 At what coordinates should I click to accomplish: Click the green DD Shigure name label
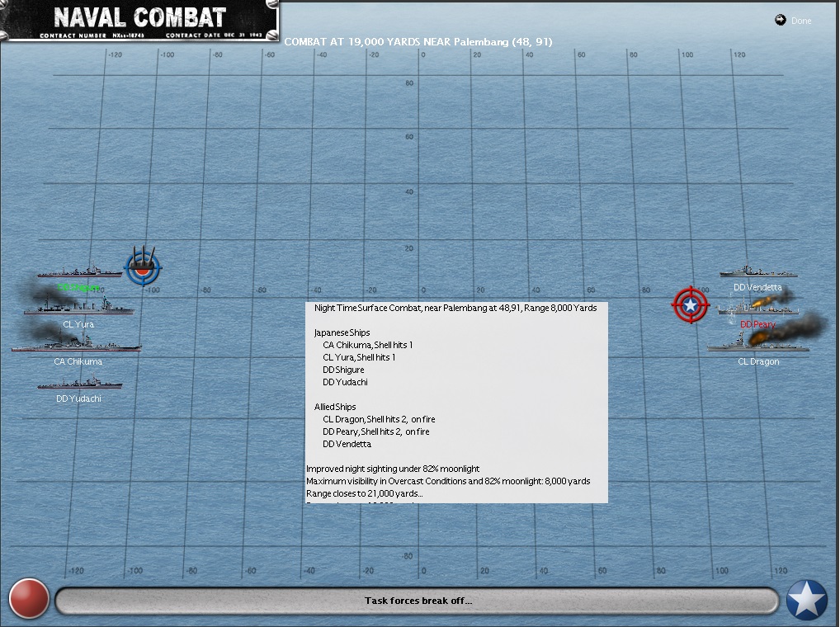[78, 288]
